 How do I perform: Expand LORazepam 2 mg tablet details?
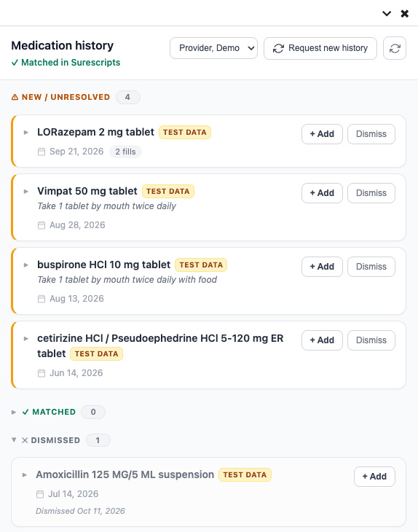point(26,133)
